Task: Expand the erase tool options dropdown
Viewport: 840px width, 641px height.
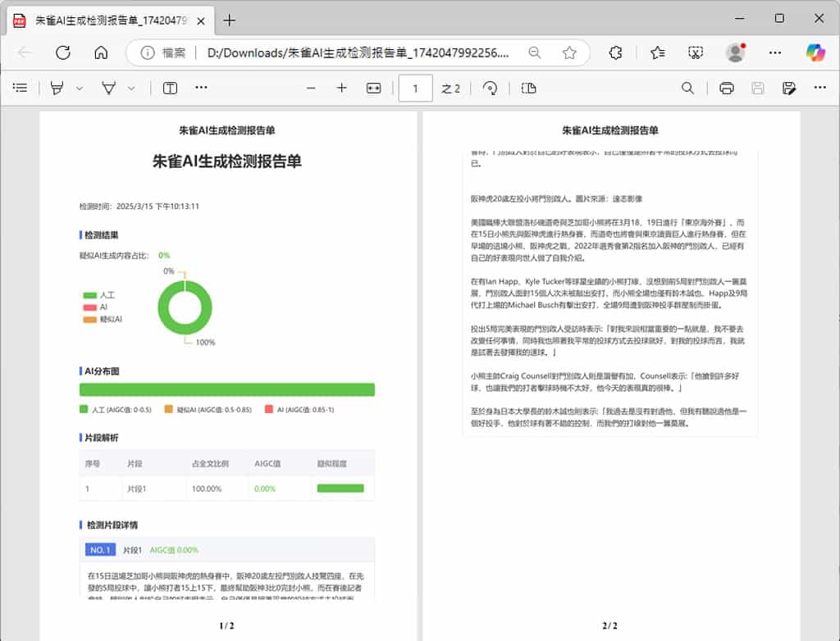Action: point(131,88)
